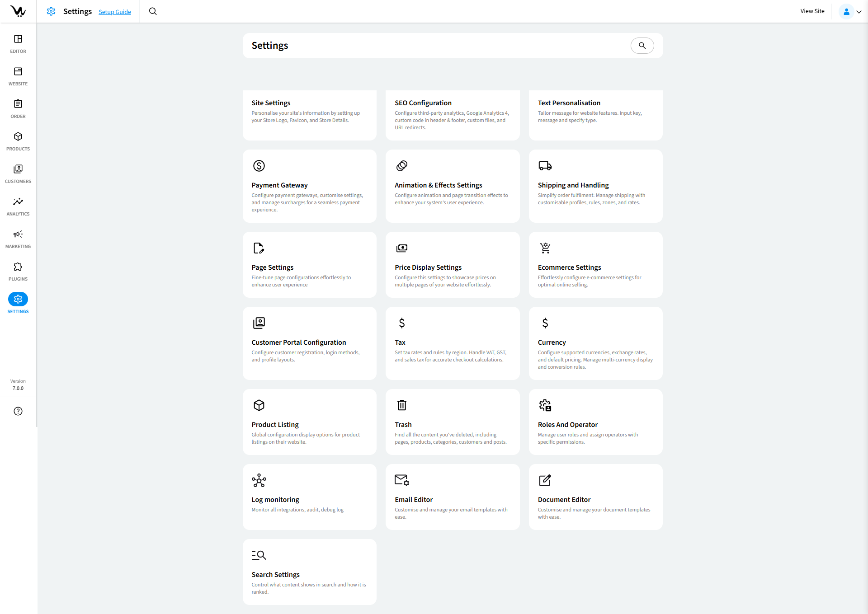This screenshot has height=614, width=868.
Task: Navigate to Products via sidebar icon
Action: pos(18,141)
